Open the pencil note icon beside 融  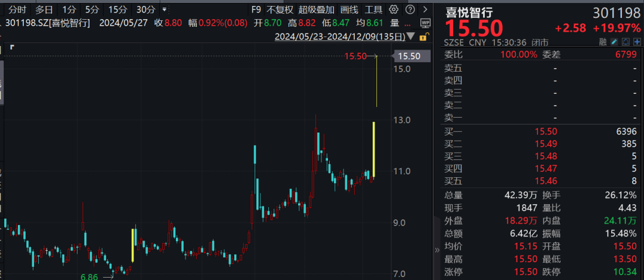coord(614,42)
